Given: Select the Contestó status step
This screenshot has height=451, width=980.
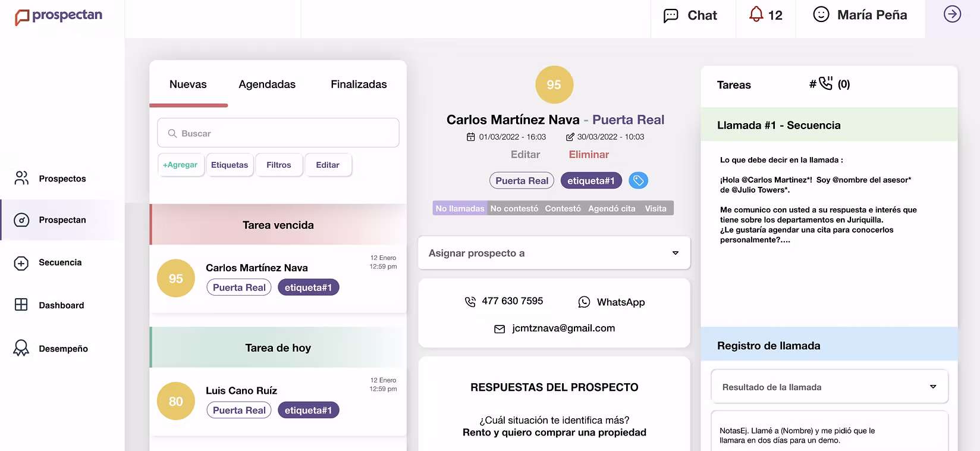Looking at the screenshot, I should pyautogui.click(x=563, y=208).
